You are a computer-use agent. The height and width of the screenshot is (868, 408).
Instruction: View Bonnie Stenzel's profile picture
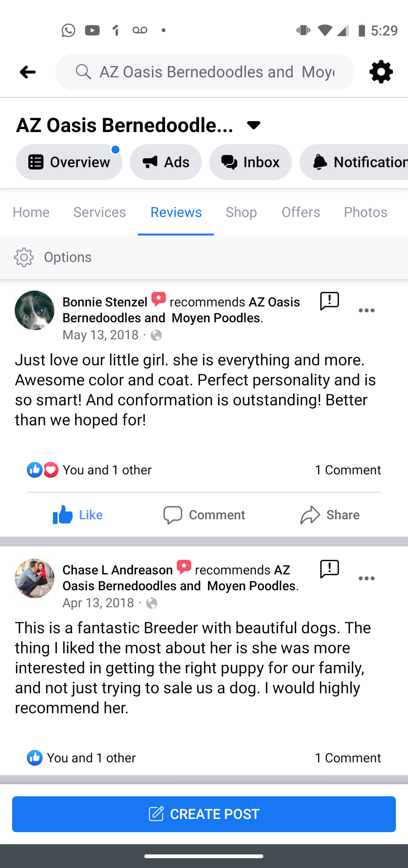(34, 310)
